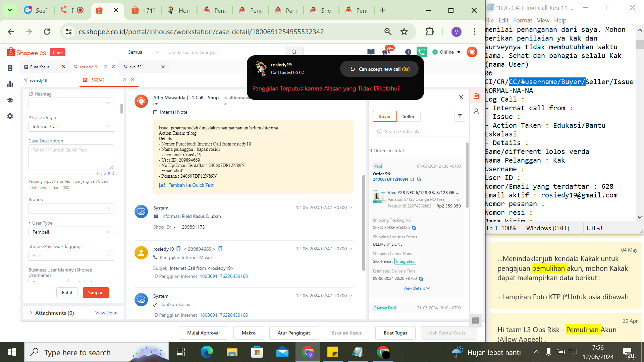Switch to the Seller toggle
Image resolution: width=644 pixels, height=362 pixels.
(x=408, y=116)
